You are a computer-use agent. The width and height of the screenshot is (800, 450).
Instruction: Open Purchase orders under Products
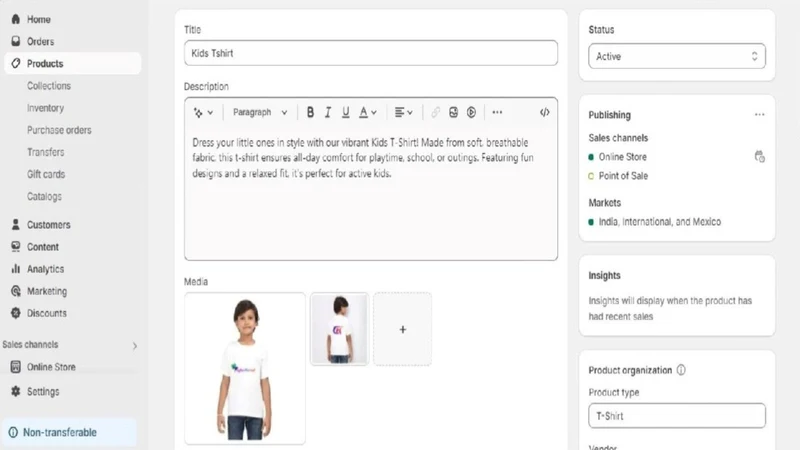[x=59, y=130]
